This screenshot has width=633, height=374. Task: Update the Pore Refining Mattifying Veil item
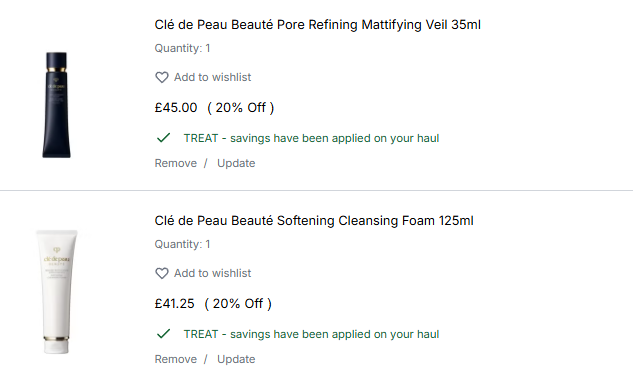[236, 163]
